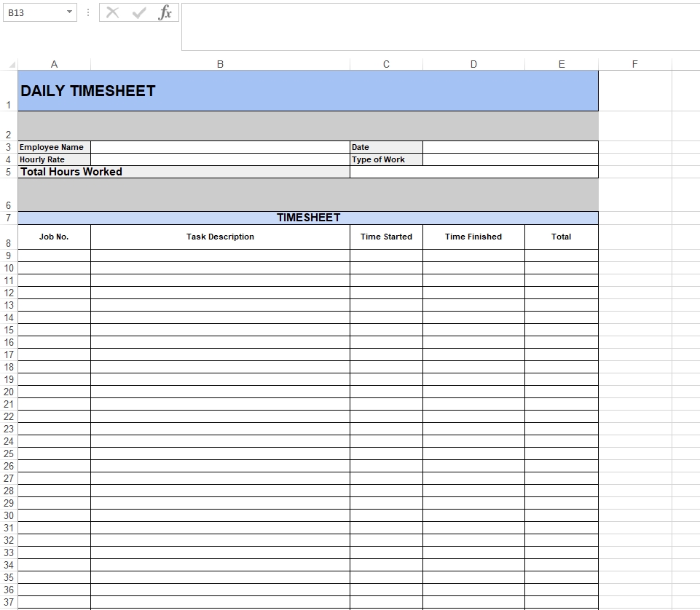Select the Time Finished heading cell

pyautogui.click(x=473, y=237)
